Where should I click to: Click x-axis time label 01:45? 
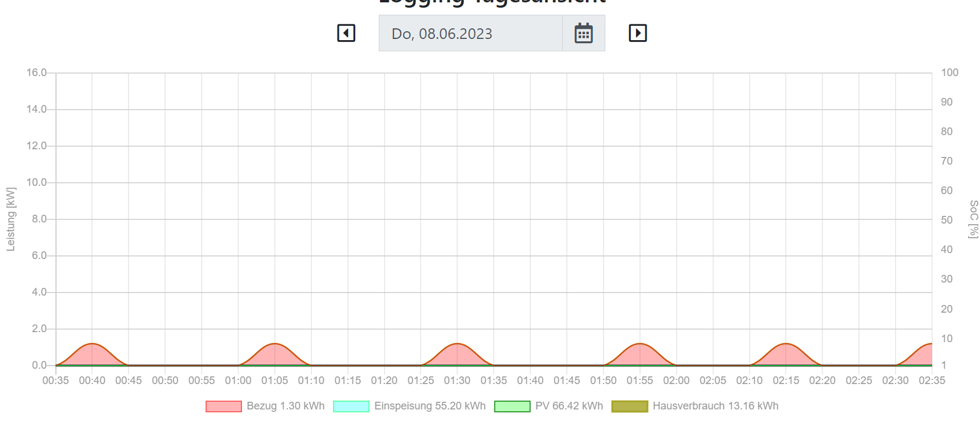pyautogui.click(x=566, y=381)
